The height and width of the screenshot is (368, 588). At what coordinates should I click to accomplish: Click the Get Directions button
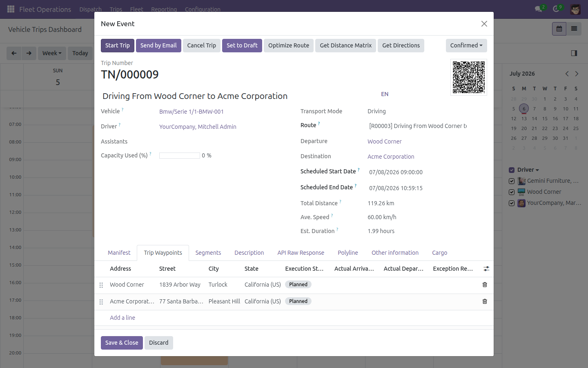click(401, 45)
